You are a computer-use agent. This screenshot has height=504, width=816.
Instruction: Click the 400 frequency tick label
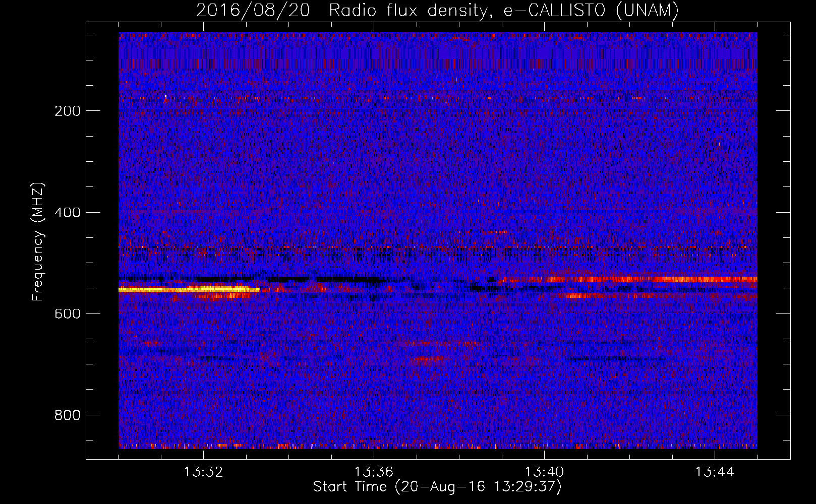point(67,212)
